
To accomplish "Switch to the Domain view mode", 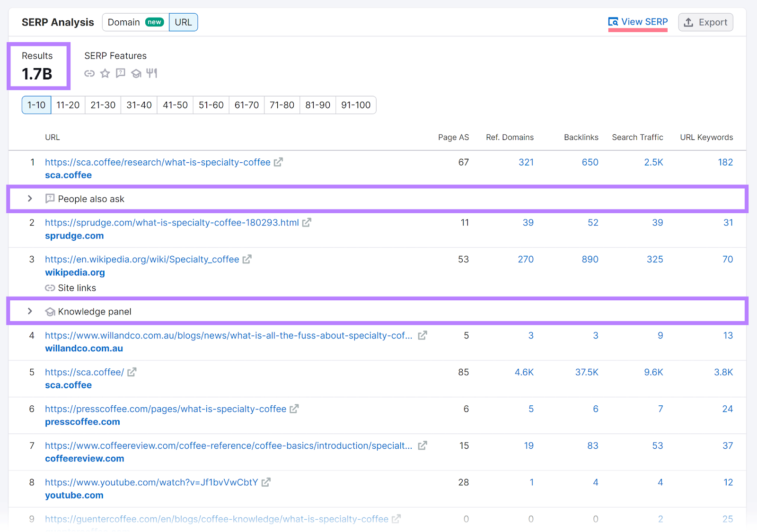I will pos(124,22).
